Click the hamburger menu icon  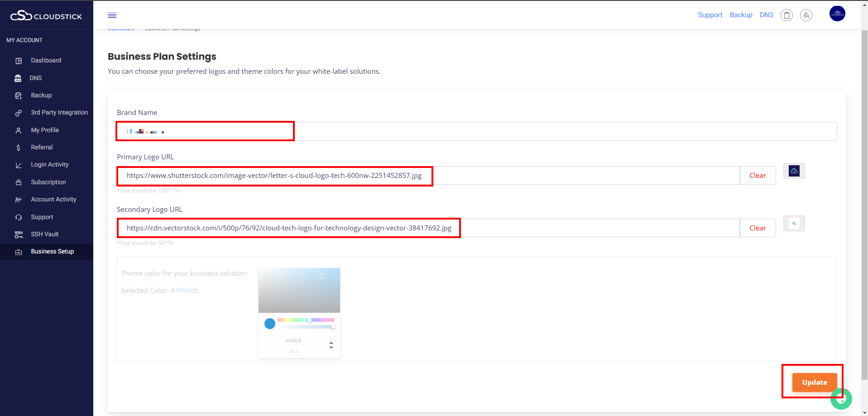coord(112,15)
